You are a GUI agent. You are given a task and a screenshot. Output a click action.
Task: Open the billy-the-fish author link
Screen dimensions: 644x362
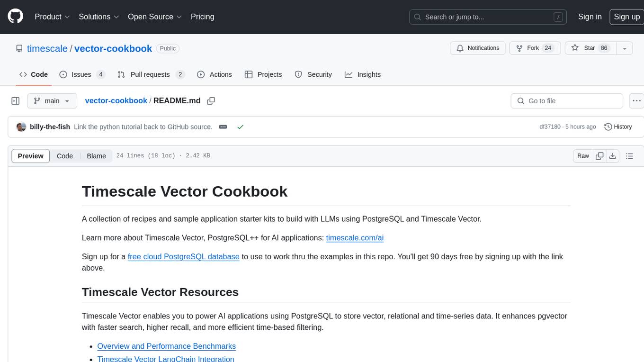(50, 127)
